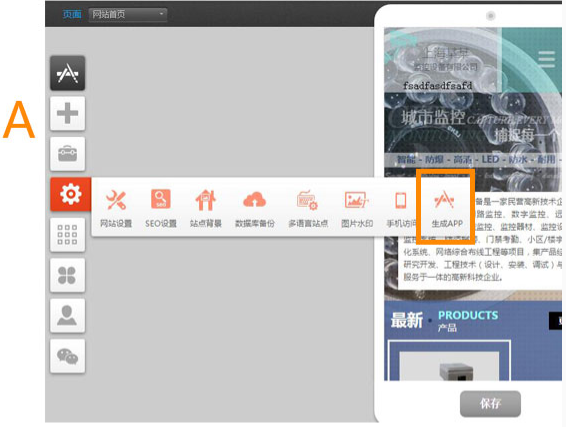Open the hamburger menu in mobile preview
Image resolution: width=566 pixels, height=427 pixels.
[546, 59]
